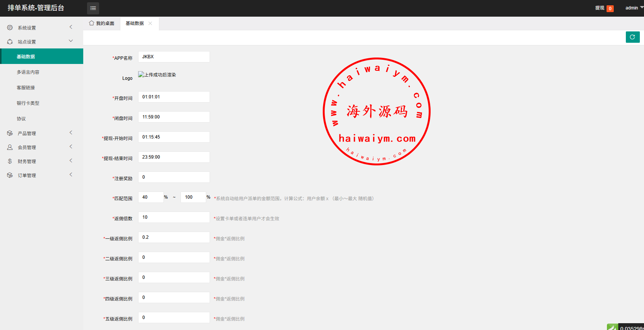Close the 基础数据 tab
Screen dimensions: 644x330
(x=150, y=23)
